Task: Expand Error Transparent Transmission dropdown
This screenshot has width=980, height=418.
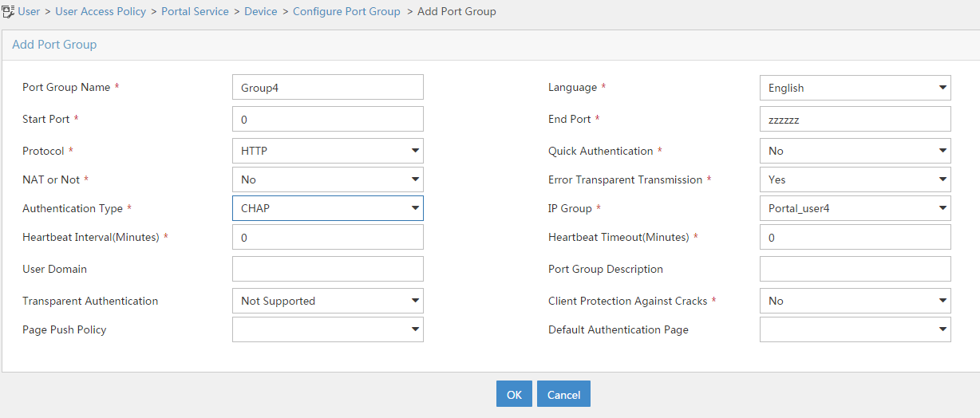Action: 855,179
